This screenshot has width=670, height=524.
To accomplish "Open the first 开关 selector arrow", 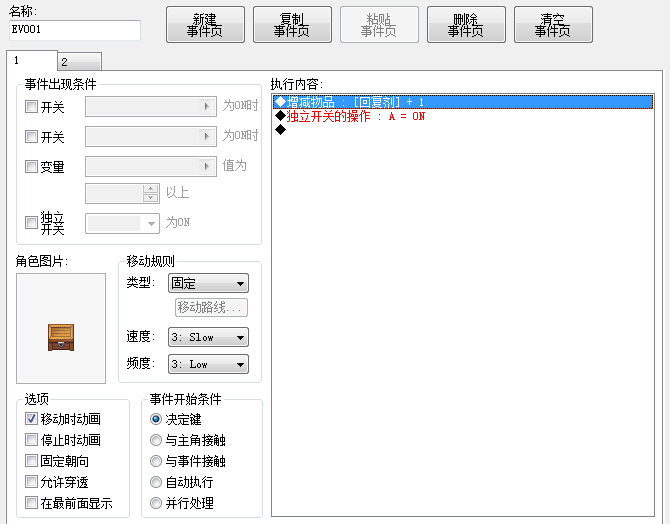I will tap(207, 106).
